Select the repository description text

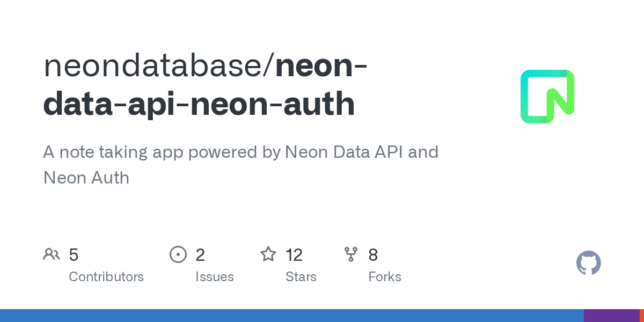pyautogui.click(x=240, y=164)
